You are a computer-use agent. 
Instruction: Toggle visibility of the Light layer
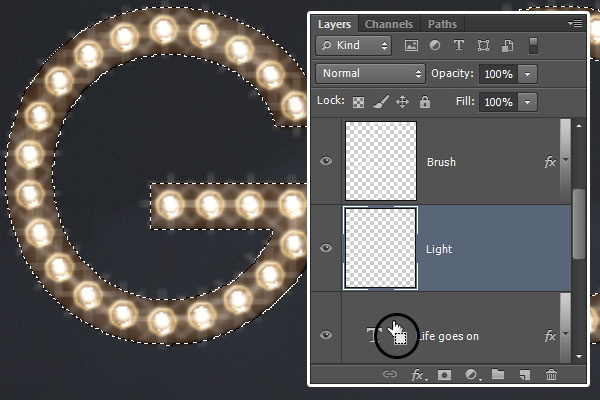click(x=326, y=248)
